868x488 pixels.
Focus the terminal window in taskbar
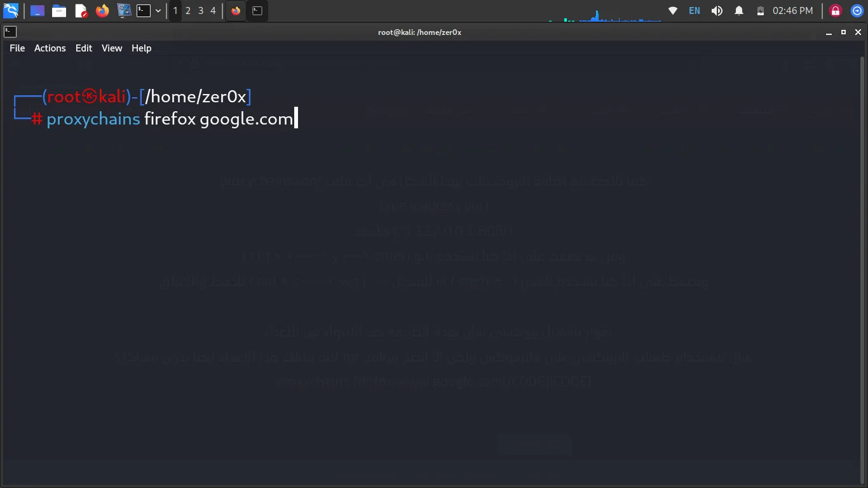[257, 11]
